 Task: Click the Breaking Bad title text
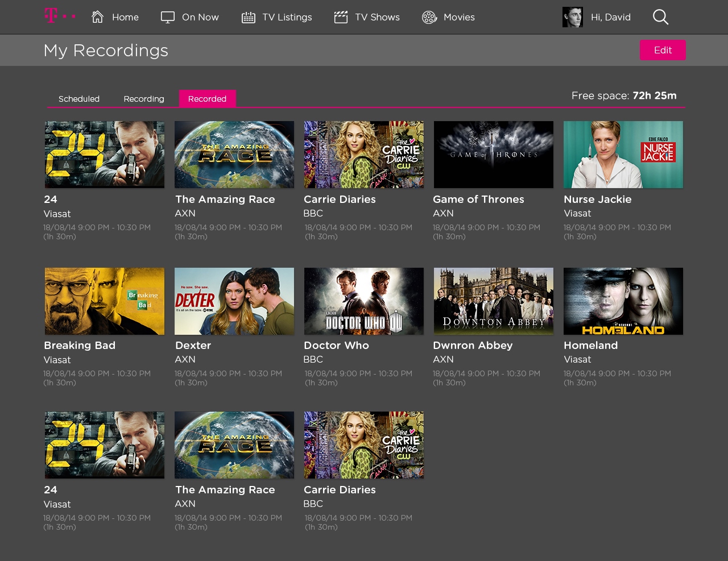coord(80,346)
